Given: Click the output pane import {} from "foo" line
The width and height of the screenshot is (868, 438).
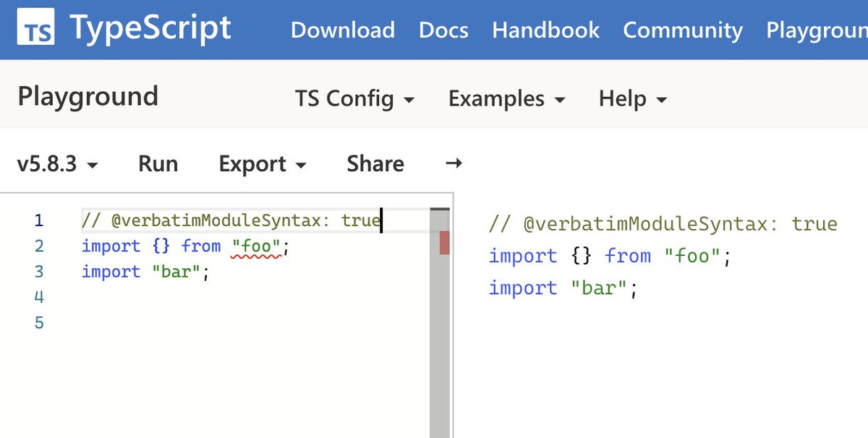Looking at the screenshot, I should coord(610,256).
